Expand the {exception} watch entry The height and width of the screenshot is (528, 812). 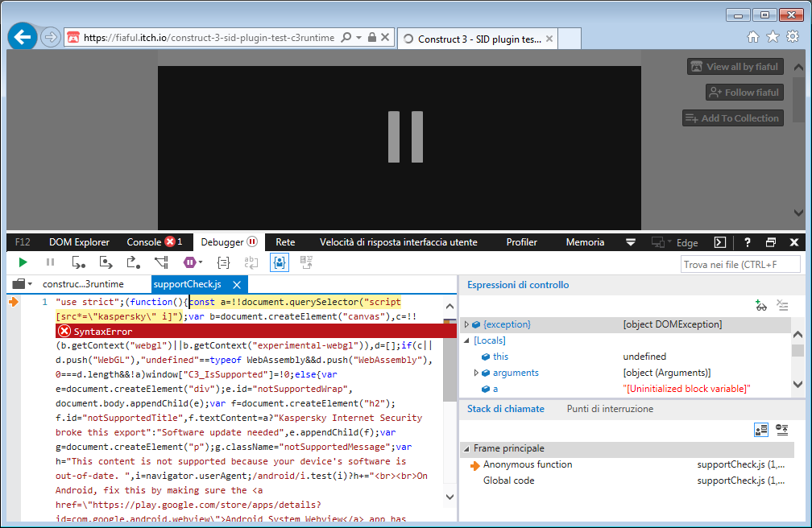point(466,324)
